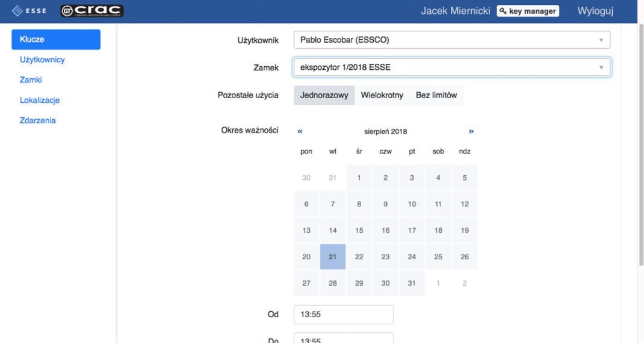Open the Użytkownik dropdown
Viewport: 644px width, 343px height.
[451, 40]
